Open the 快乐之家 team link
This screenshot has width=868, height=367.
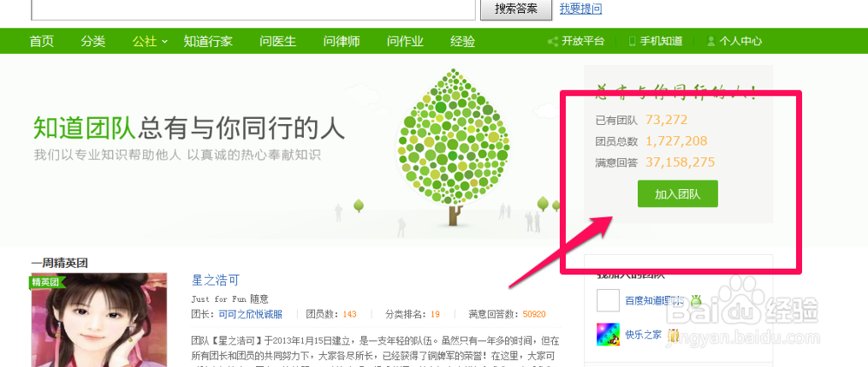pos(643,334)
